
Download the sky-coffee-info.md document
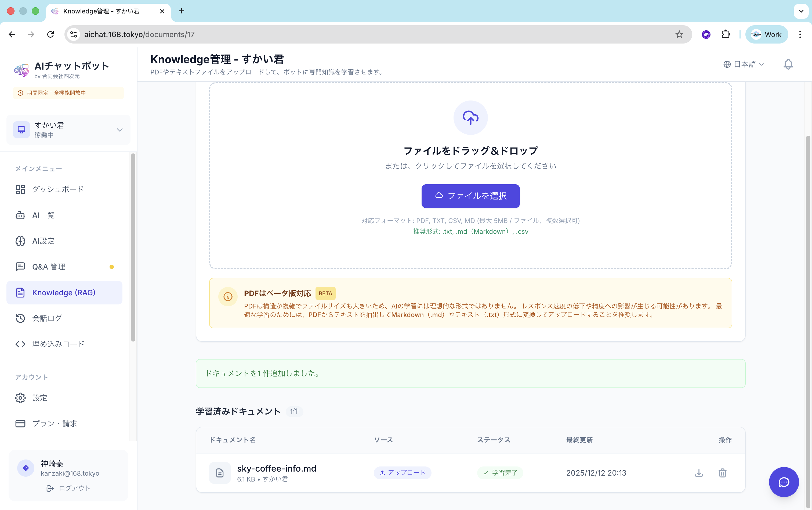[x=699, y=473]
